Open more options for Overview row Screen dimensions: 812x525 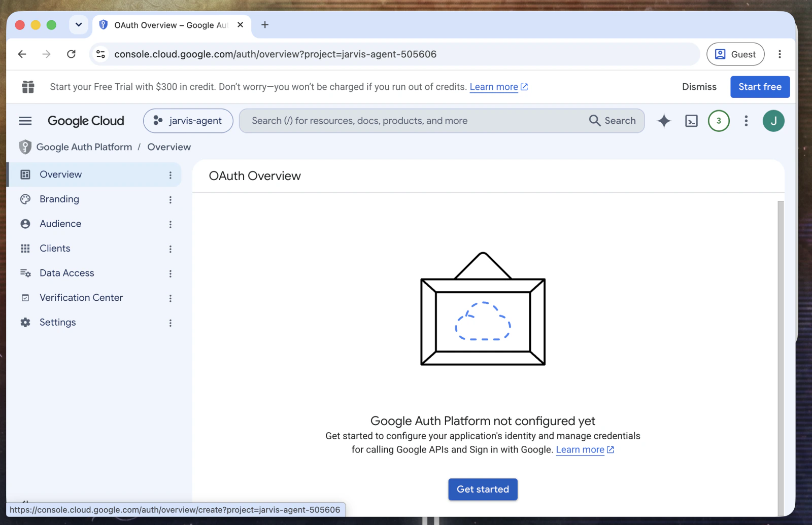point(171,175)
